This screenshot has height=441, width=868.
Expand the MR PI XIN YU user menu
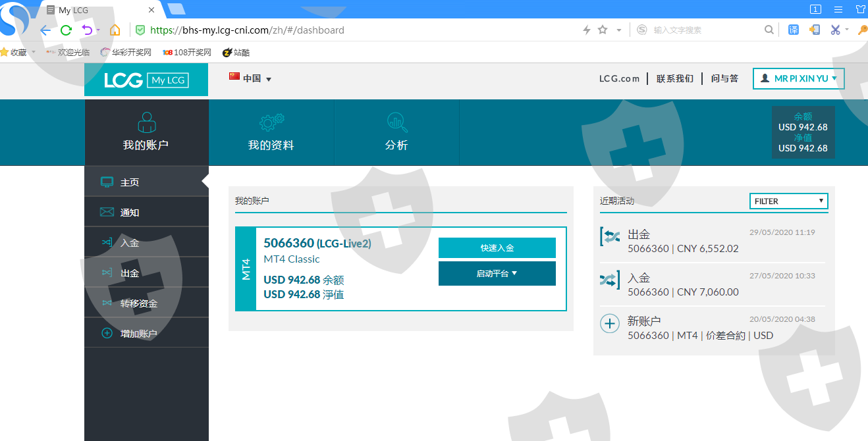[798, 78]
